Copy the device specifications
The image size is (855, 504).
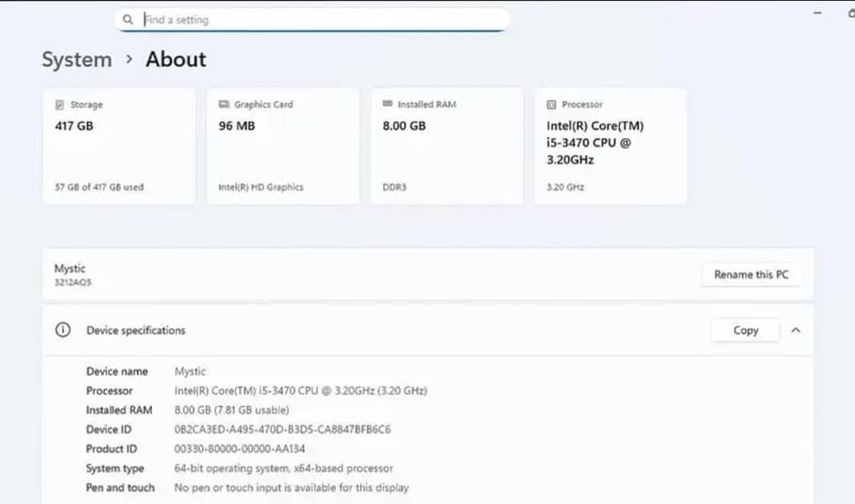(x=744, y=330)
